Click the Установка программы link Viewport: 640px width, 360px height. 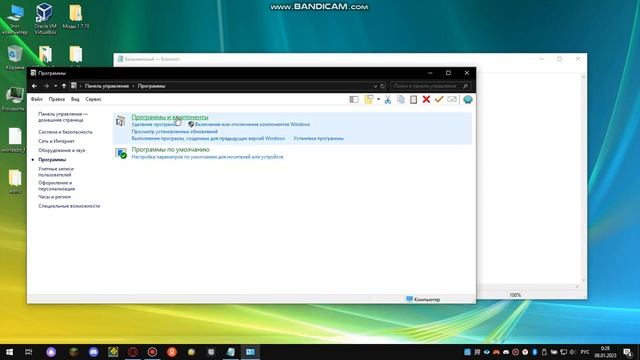pyautogui.click(x=318, y=138)
